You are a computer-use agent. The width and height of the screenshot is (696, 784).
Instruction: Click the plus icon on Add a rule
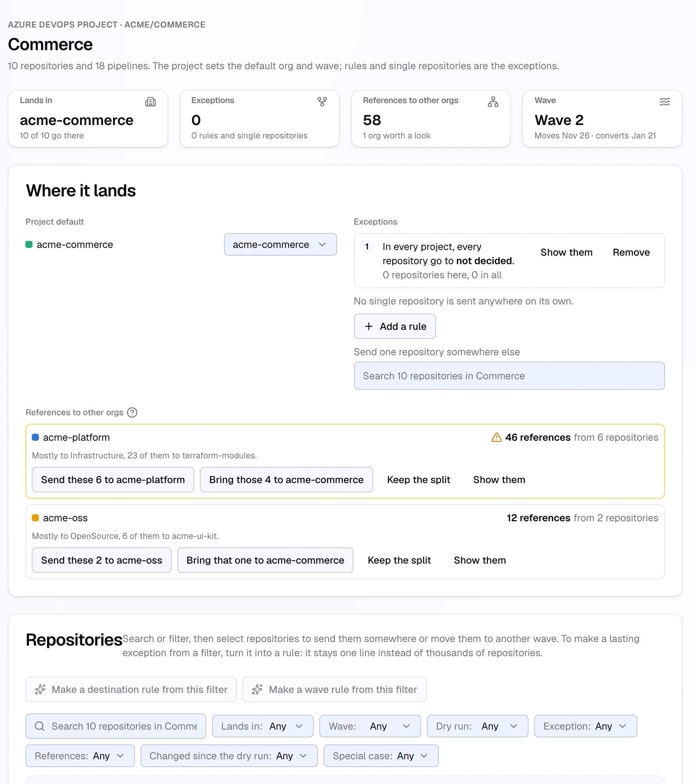[369, 326]
